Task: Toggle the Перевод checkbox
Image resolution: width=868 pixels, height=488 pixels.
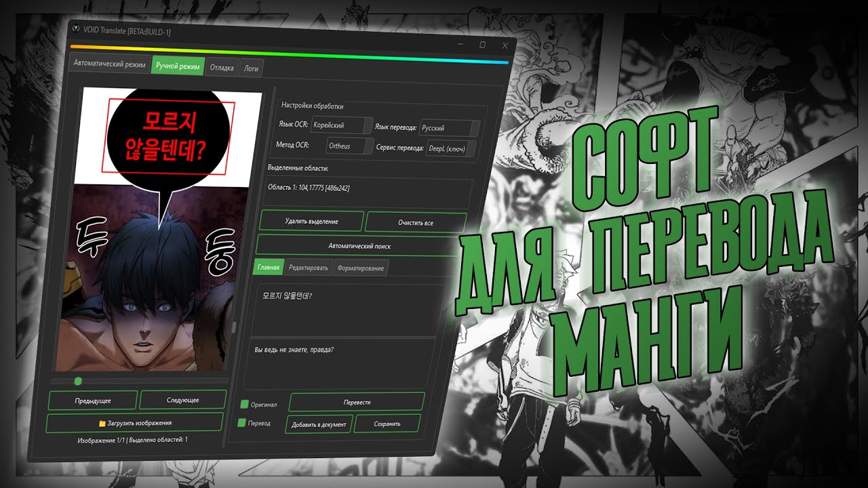Action: tap(241, 423)
